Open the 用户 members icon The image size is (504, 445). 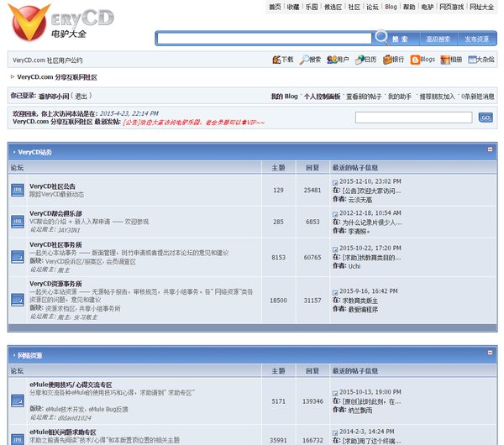[x=332, y=60]
